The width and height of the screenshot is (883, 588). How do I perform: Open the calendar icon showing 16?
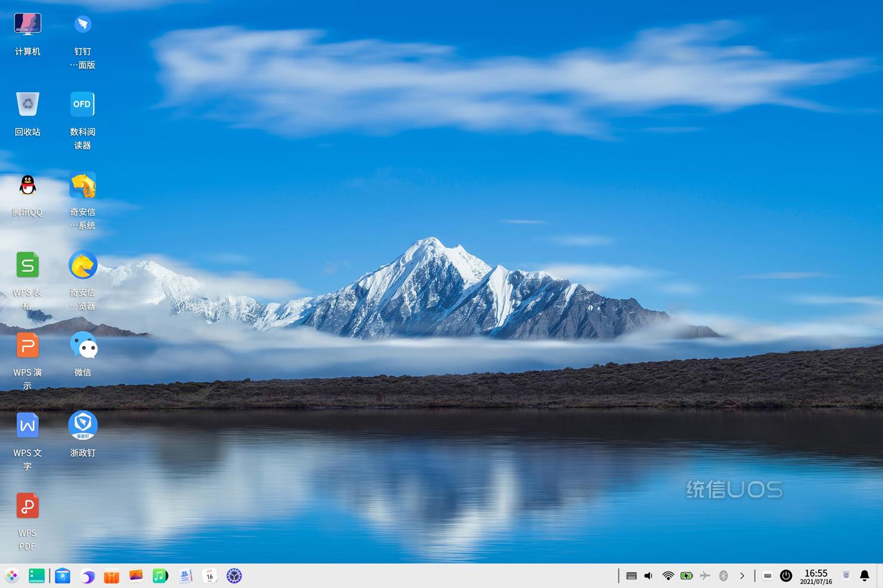coord(209,576)
